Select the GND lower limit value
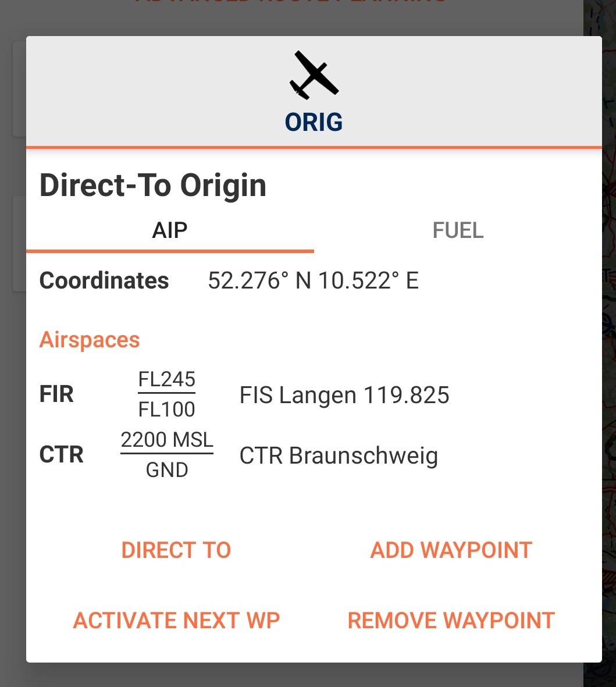The width and height of the screenshot is (616, 687). click(167, 469)
